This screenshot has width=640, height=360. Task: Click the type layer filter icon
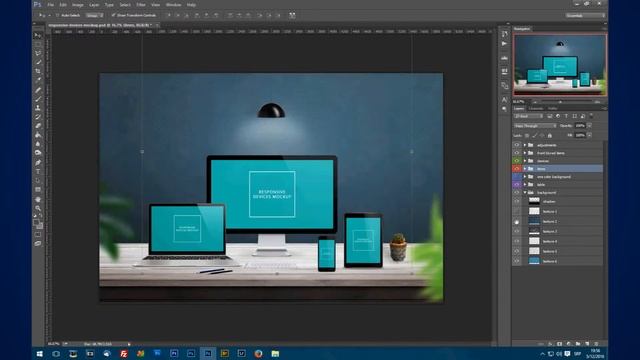click(566, 116)
